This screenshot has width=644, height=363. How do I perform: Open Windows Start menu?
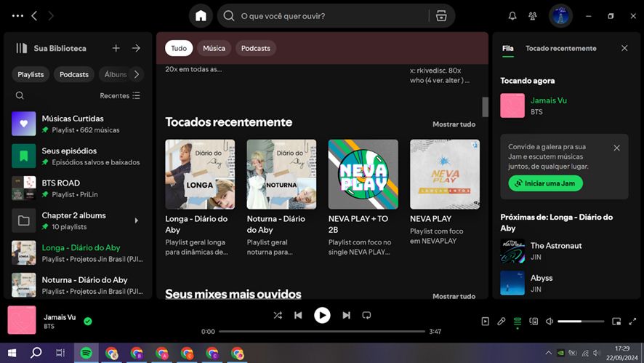click(x=12, y=353)
